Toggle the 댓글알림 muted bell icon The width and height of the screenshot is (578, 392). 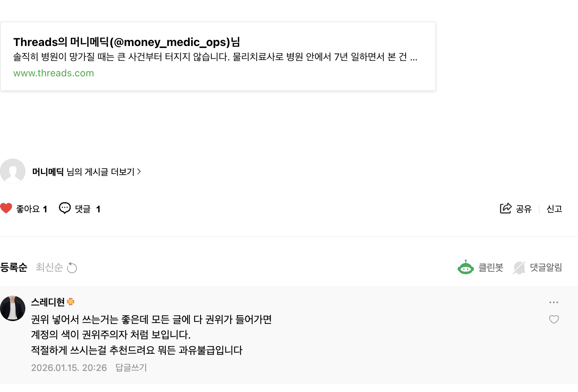pyautogui.click(x=519, y=268)
